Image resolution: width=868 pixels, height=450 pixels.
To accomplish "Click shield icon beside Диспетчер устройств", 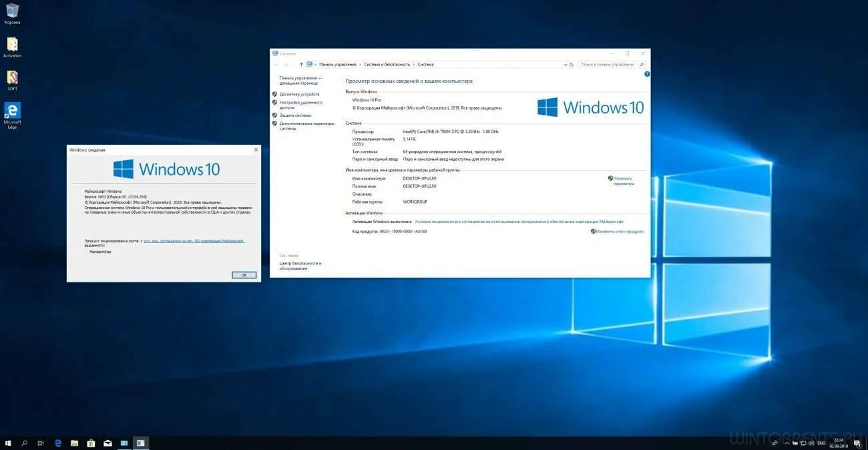I will pos(274,94).
